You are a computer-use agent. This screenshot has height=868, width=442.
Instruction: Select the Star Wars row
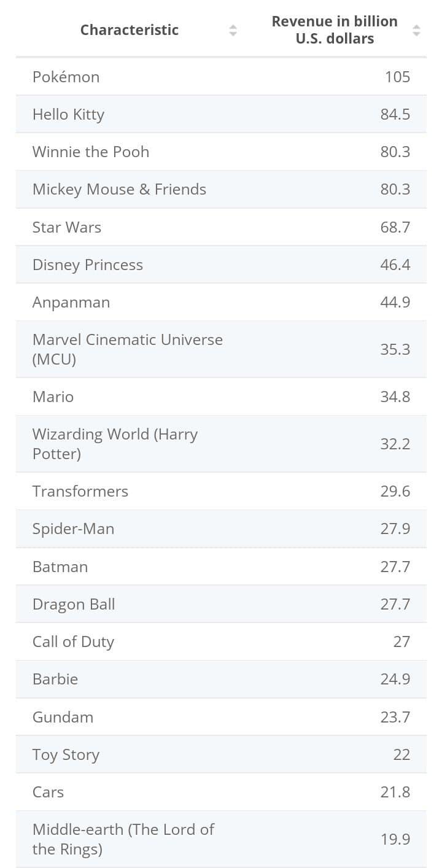click(x=67, y=227)
